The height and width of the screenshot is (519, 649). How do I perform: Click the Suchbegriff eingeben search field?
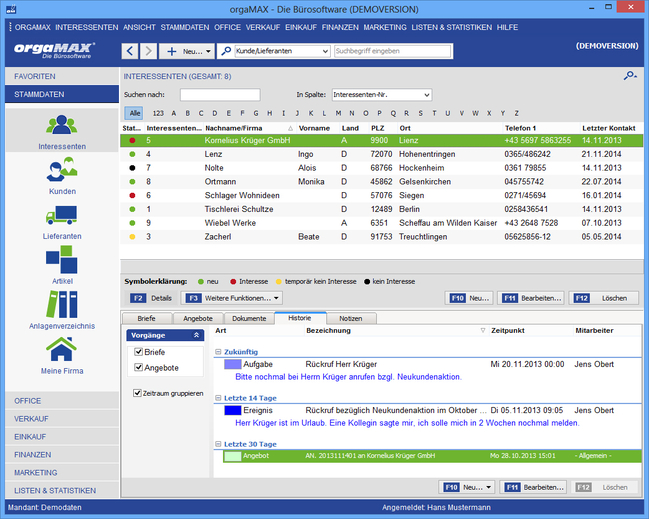[392, 51]
